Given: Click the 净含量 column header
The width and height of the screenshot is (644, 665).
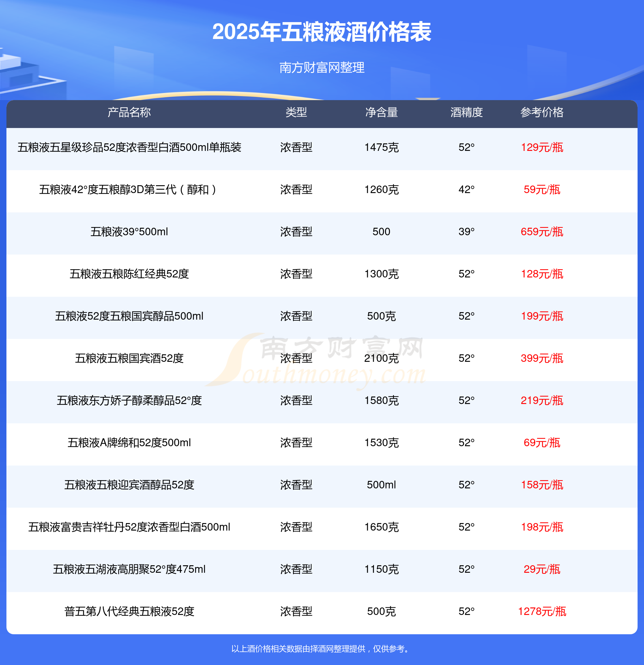Looking at the screenshot, I should tap(381, 112).
